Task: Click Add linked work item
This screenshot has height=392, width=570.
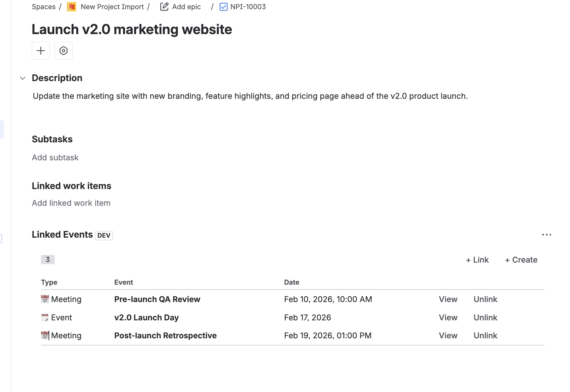Action: [x=71, y=203]
